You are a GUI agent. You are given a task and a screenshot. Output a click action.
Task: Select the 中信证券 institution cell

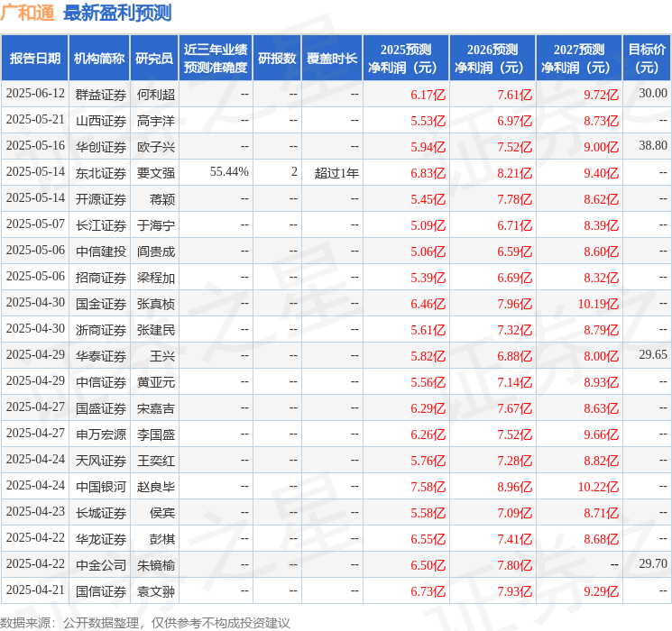tap(101, 381)
